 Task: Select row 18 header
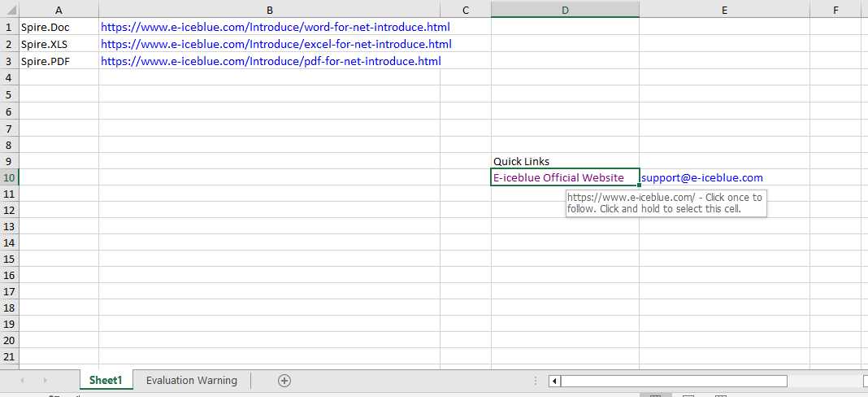click(9, 308)
